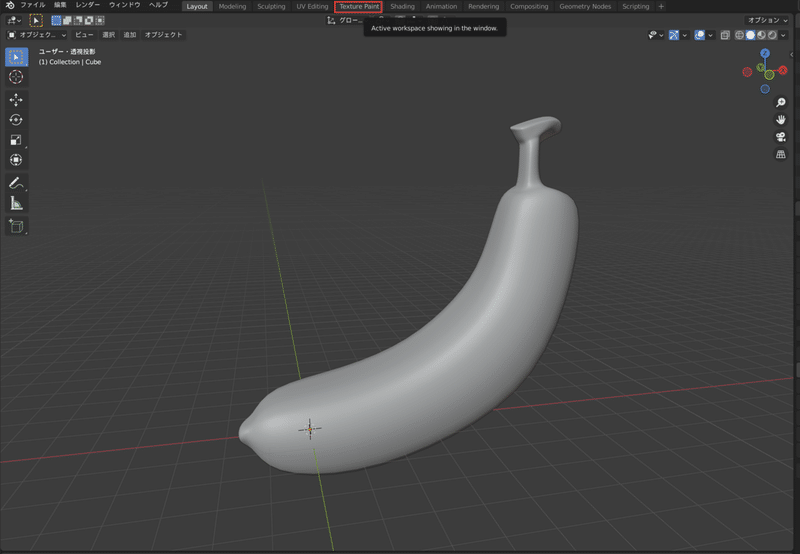Select the Move tool

(x=16, y=99)
